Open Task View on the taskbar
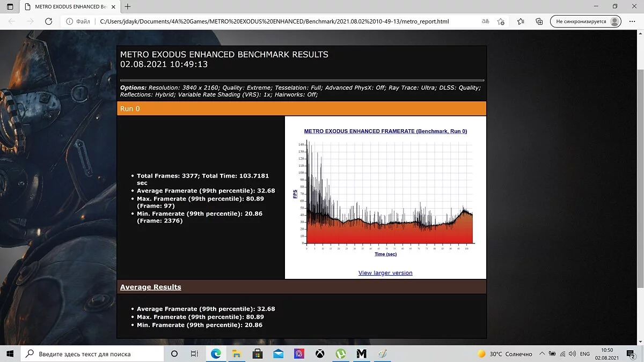The image size is (644, 362). [194, 354]
